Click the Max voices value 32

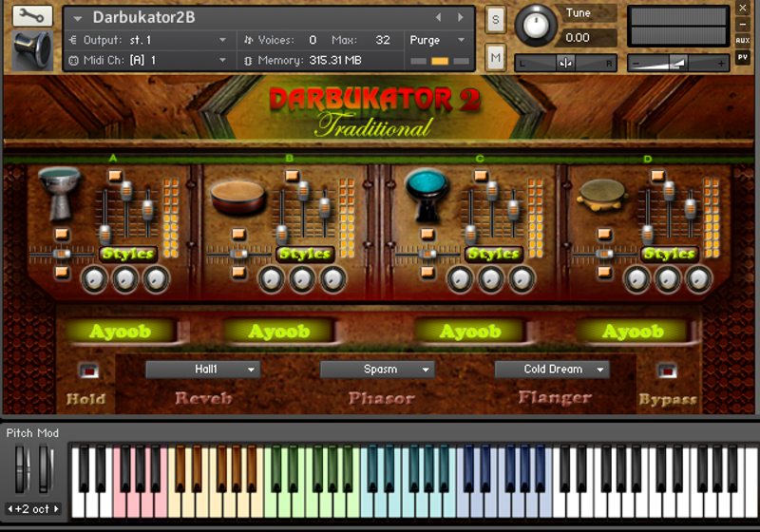tap(383, 40)
